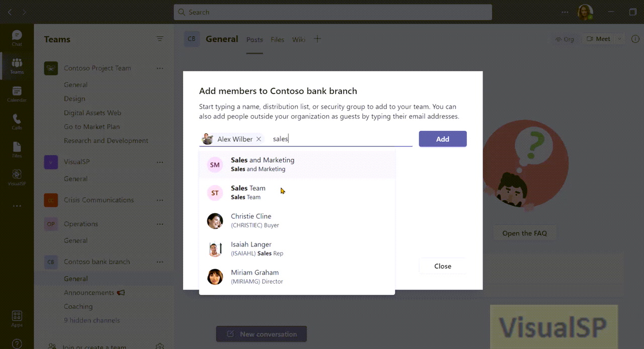The height and width of the screenshot is (349, 644).
Task: Launch the VisualSP app
Action: [x=17, y=177]
